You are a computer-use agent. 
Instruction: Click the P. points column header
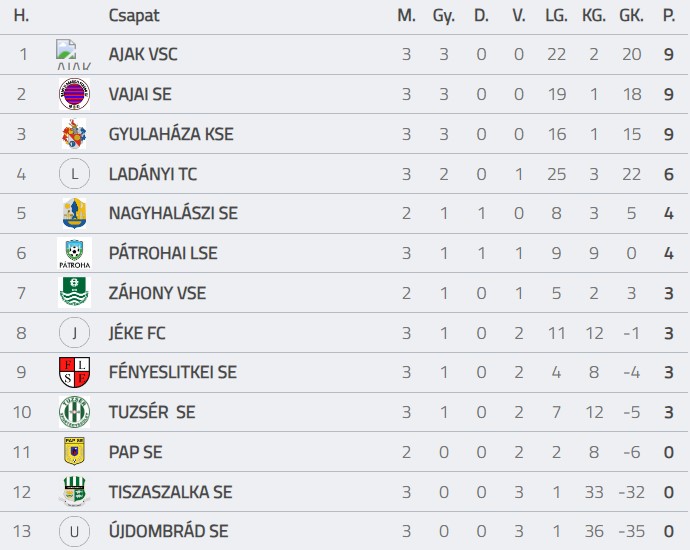tap(669, 16)
